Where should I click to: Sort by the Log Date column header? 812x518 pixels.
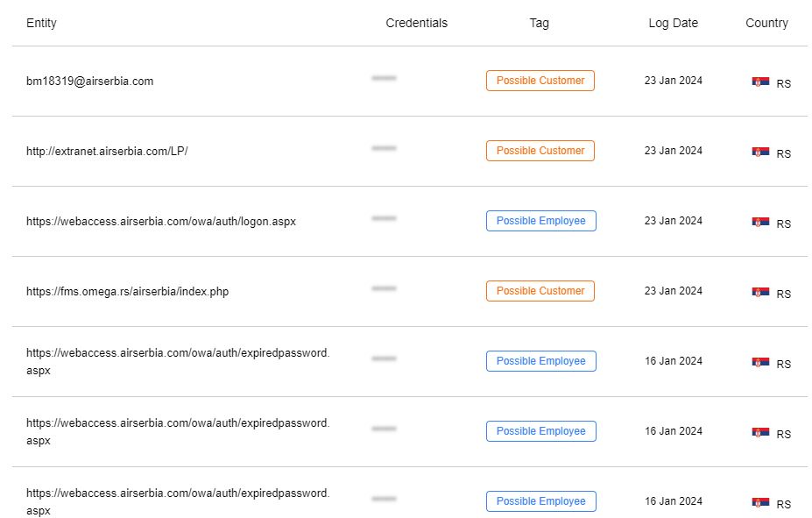pyautogui.click(x=674, y=24)
